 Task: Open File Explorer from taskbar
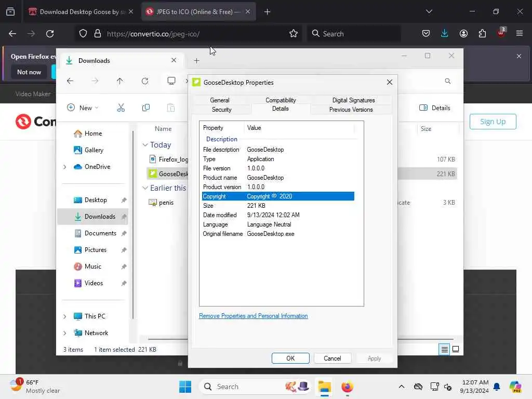click(325, 387)
